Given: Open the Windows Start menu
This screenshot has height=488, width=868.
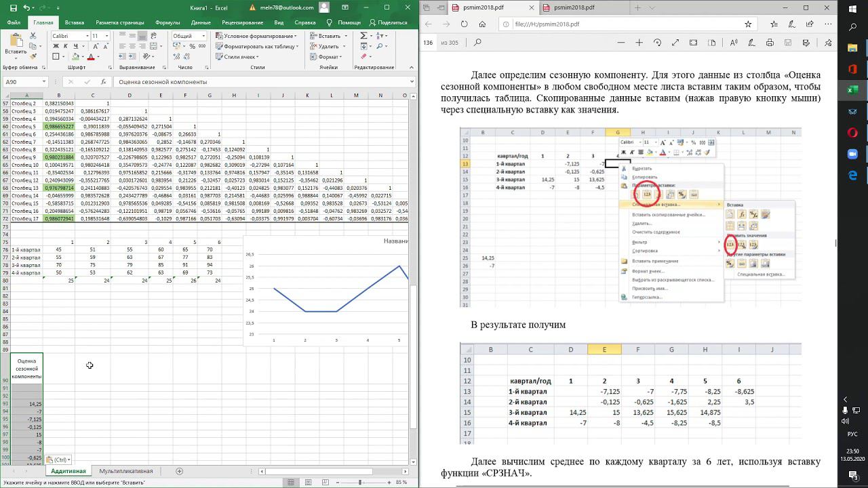Looking at the screenshot, I should pyautogui.click(x=852, y=7).
